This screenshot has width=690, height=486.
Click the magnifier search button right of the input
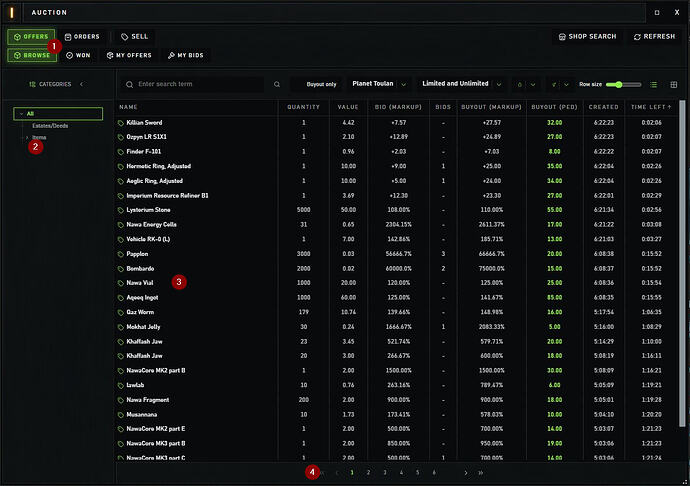277,84
